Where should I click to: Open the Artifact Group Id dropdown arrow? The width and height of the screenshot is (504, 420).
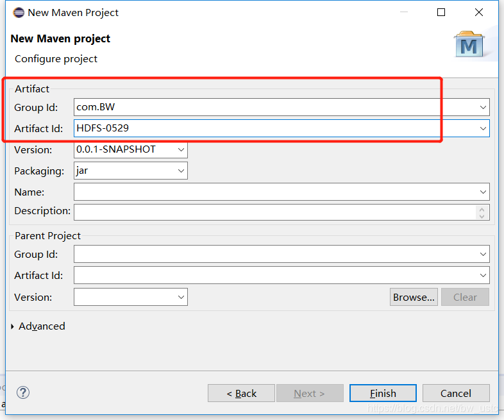483,107
